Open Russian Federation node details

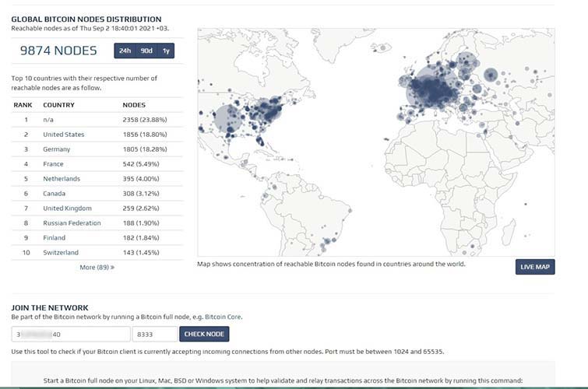tap(72, 223)
